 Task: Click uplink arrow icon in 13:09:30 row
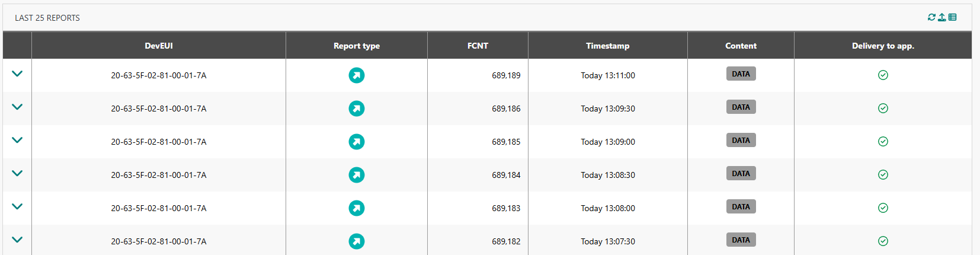(356, 109)
